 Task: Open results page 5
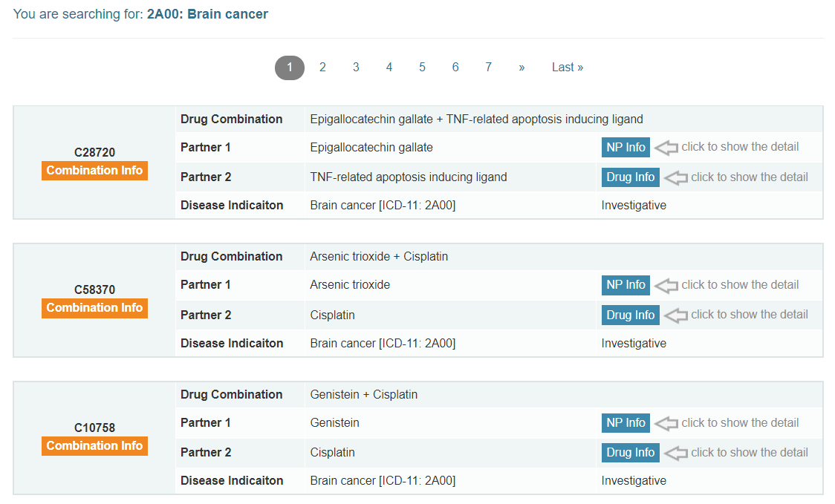[x=422, y=68]
